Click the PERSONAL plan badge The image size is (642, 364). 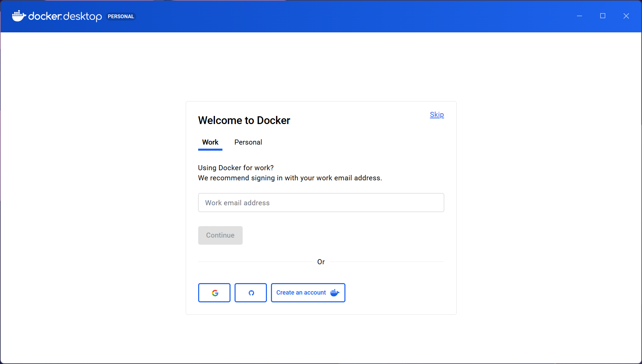point(121,16)
